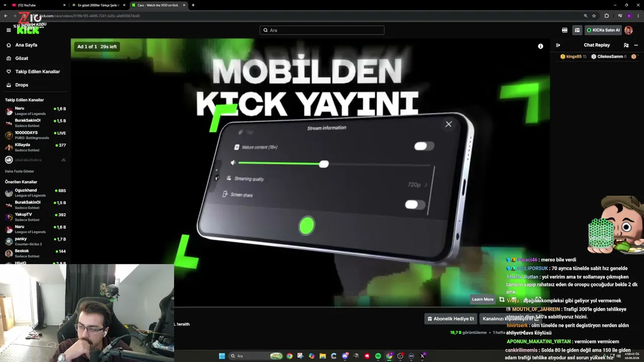The image size is (644, 362).
Task: Open Spotify from taskbar
Action: [378, 356]
